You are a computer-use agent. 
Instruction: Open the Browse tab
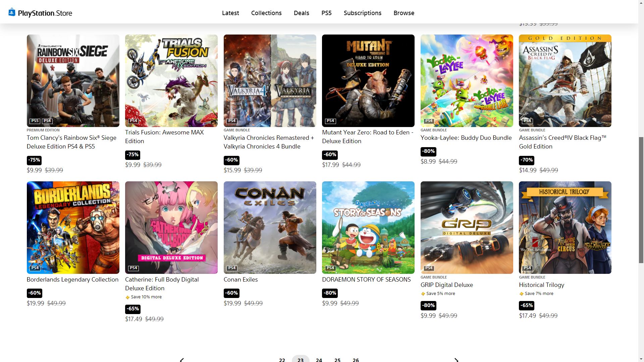[x=404, y=13]
